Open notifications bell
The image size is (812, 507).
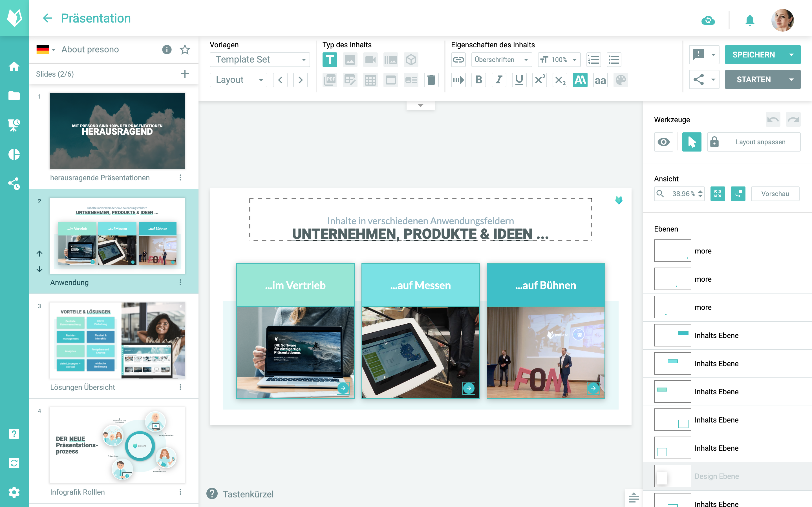[750, 20]
